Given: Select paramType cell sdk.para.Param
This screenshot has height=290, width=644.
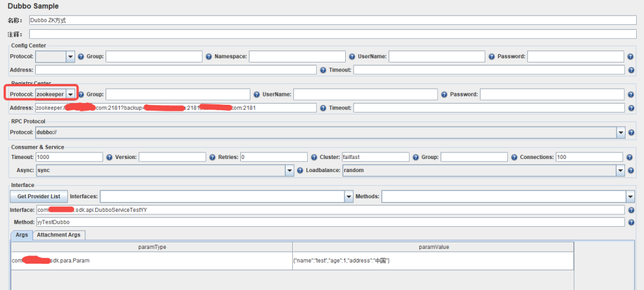Looking at the screenshot, I should pyautogui.click(x=151, y=261).
